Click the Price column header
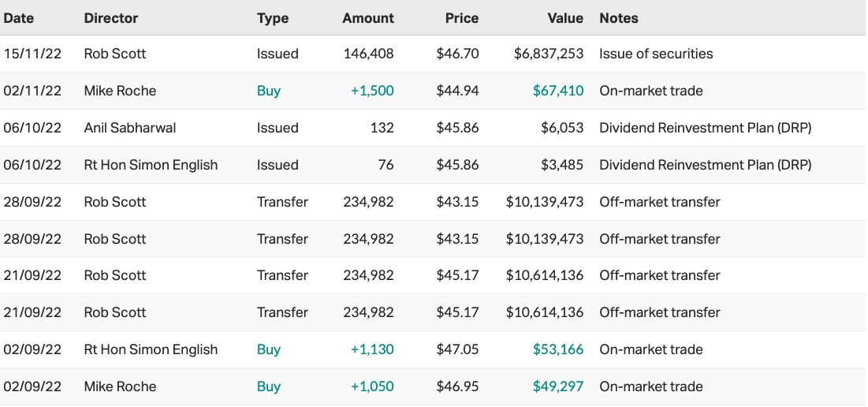Viewport: 868px width, 407px height. pyautogui.click(x=461, y=18)
